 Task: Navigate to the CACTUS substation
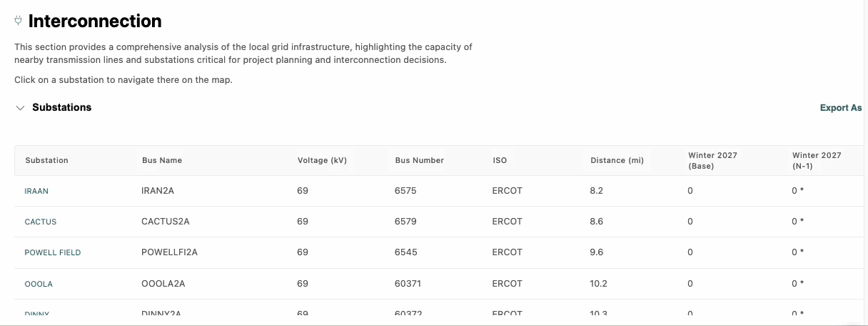click(x=41, y=222)
